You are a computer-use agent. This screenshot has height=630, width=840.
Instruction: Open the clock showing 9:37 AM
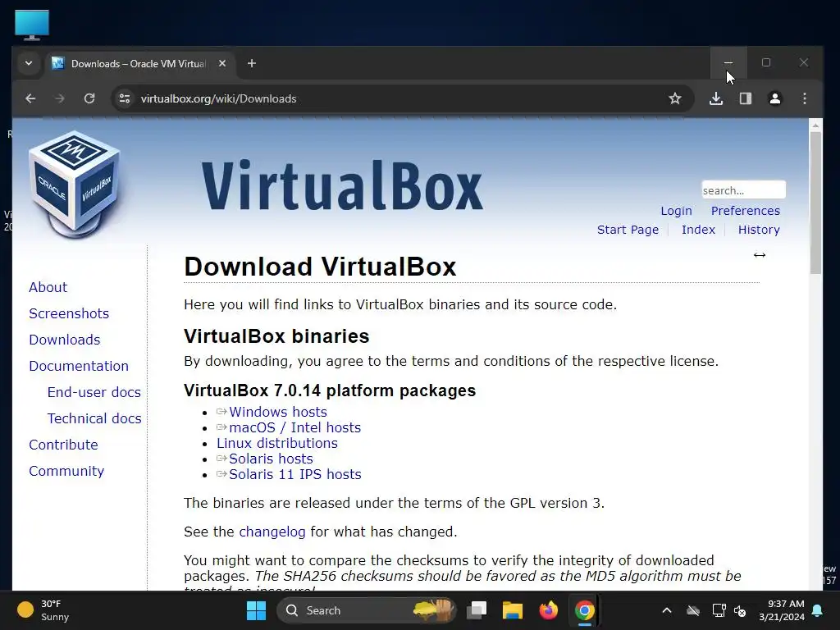tap(782, 610)
